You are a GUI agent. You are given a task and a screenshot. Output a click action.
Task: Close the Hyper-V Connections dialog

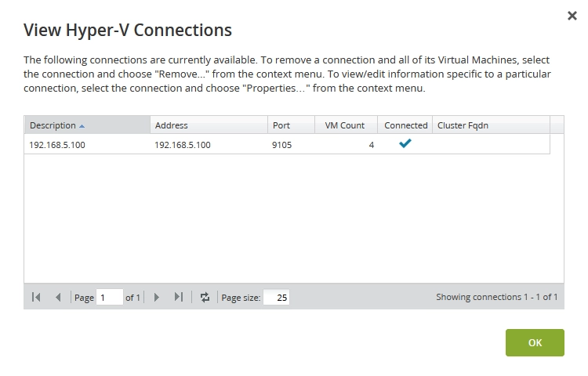tap(572, 16)
